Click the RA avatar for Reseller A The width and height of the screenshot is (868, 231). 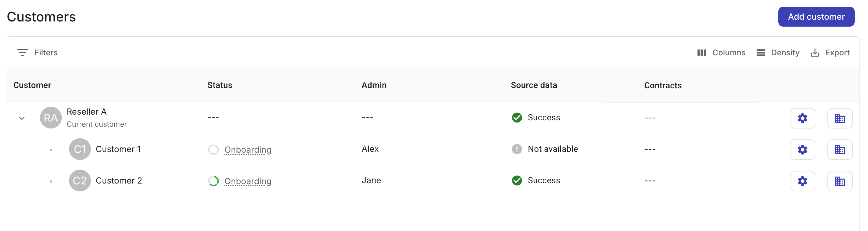pyautogui.click(x=51, y=117)
